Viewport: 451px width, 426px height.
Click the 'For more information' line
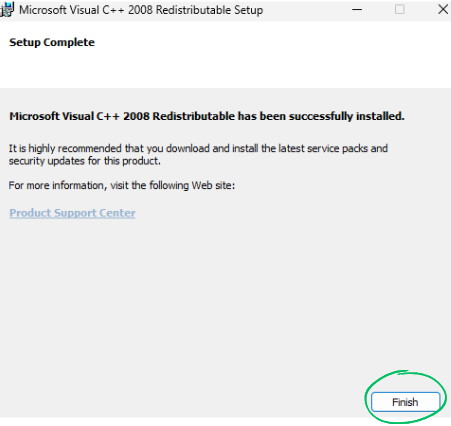[122, 185]
